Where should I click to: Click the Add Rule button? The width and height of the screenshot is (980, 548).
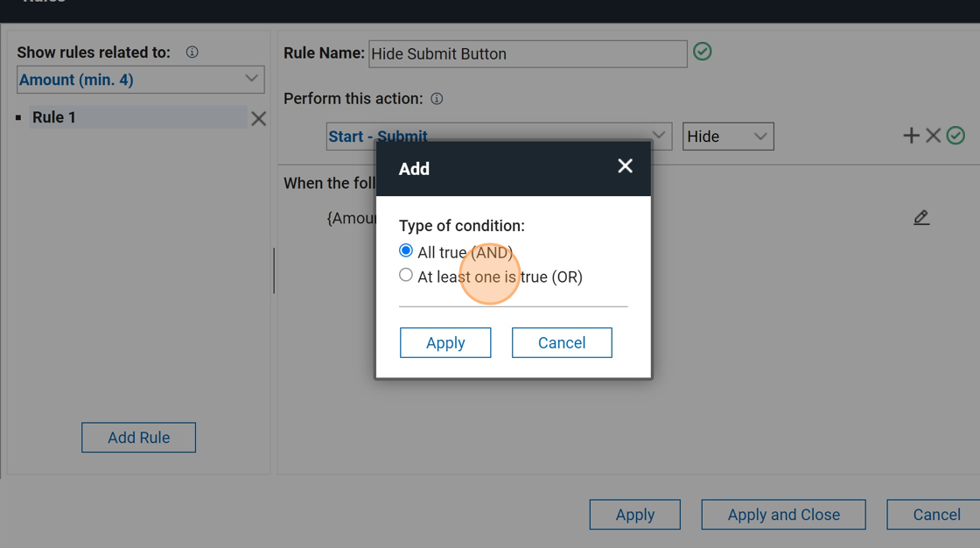tap(138, 438)
